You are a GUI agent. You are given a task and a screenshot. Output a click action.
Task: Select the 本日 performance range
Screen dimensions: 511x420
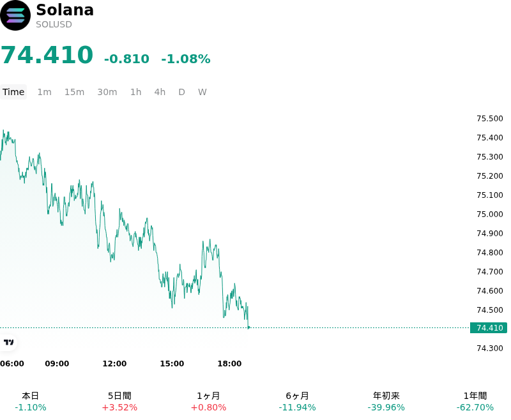click(x=30, y=401)
